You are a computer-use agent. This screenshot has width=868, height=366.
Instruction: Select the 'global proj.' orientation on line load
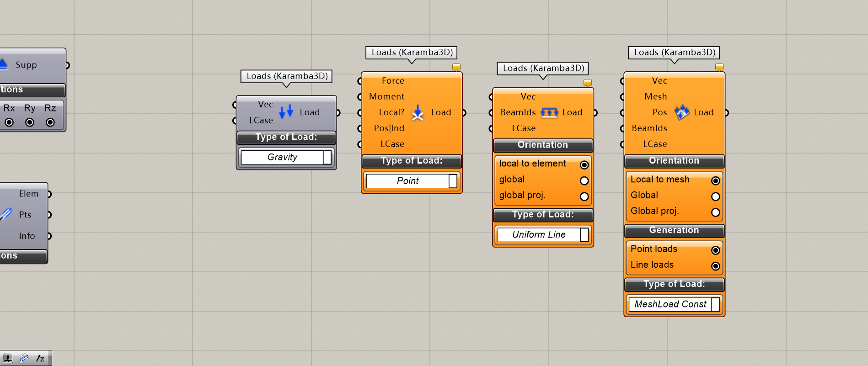pos(584,196)
